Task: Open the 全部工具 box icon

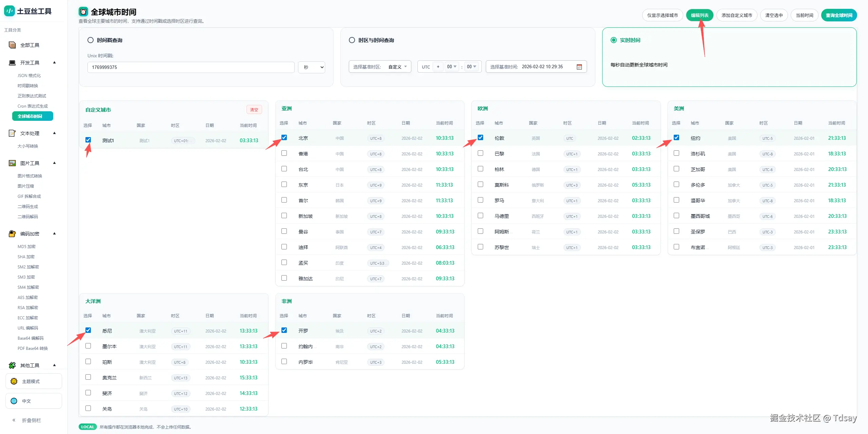Action: click(x=12, y=45)
